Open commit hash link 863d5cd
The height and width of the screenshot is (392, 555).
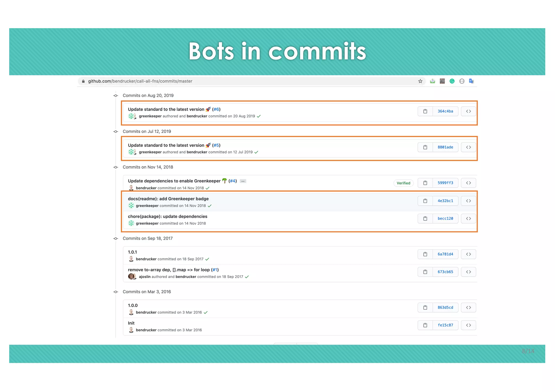[445, 308]
